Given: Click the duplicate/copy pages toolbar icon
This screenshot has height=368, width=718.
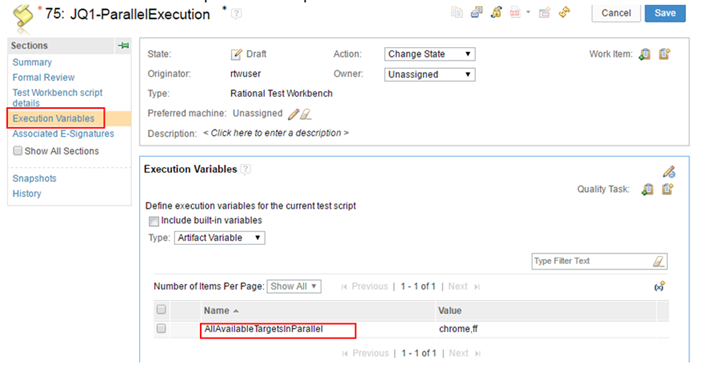Looking at the screenshot, I should click(457, 12).
